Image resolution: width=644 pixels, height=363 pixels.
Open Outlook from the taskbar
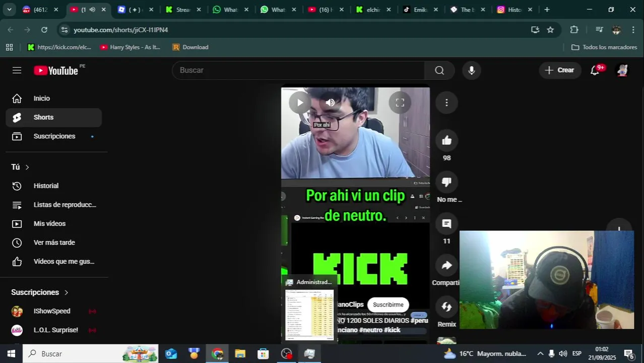pos(171,354)
